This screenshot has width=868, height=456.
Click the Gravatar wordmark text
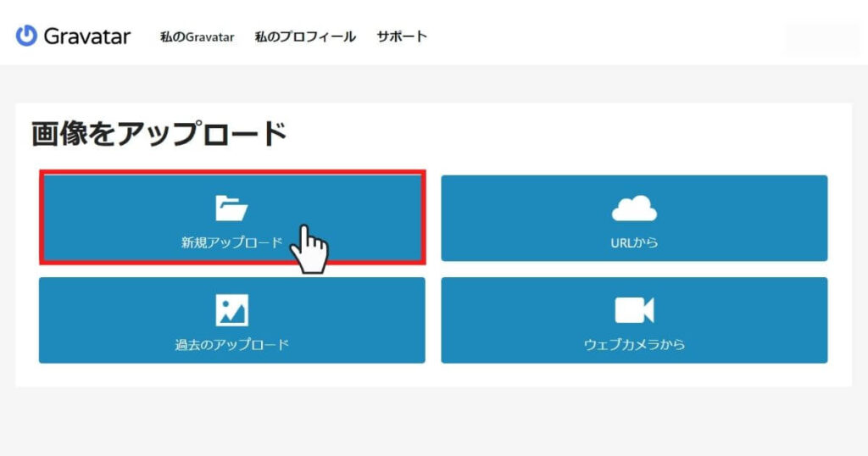tap(87, 36)
